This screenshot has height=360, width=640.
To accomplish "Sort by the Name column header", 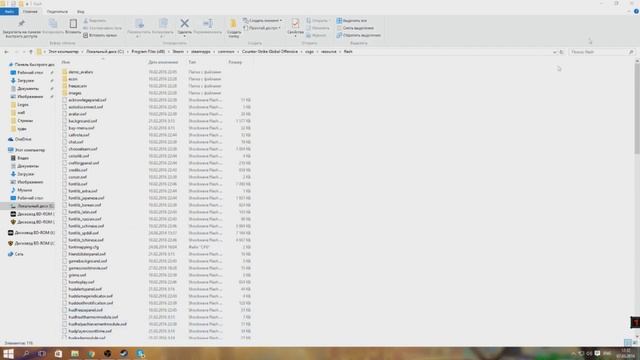I will point(66,62).
